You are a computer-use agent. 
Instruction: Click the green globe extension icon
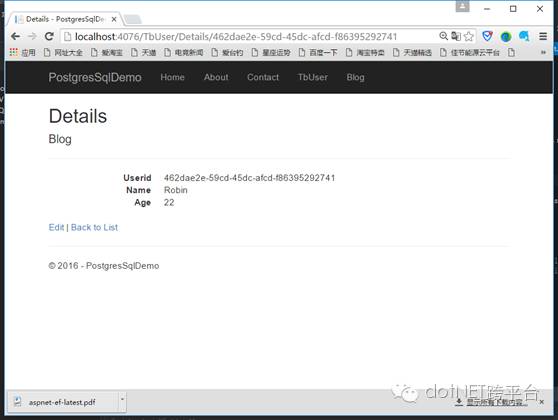506,36
